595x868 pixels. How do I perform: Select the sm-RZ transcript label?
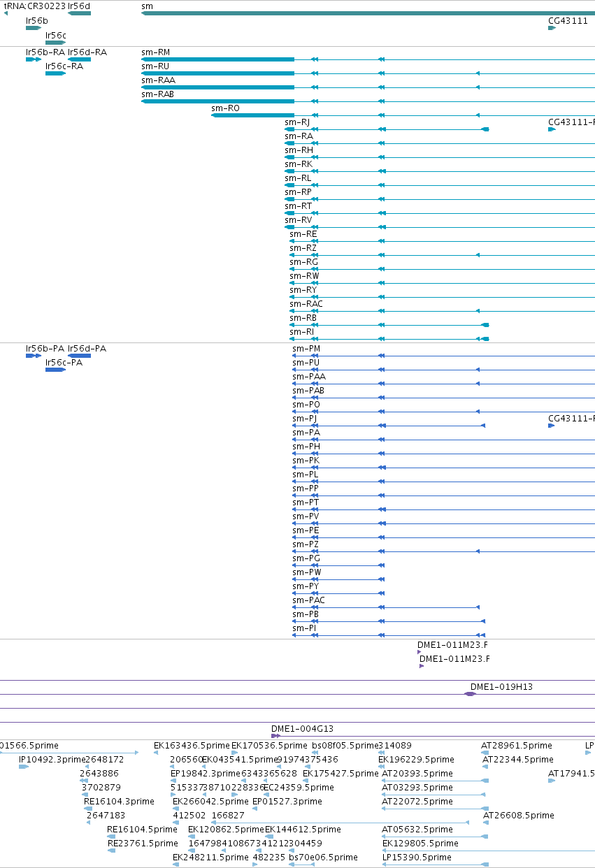coord(303,248)
